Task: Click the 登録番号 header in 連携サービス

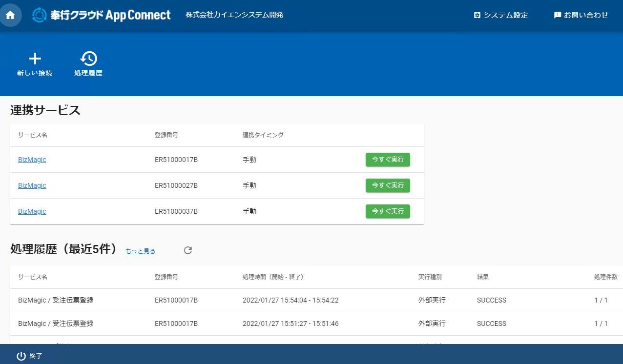Action: [x=166, y=135]
